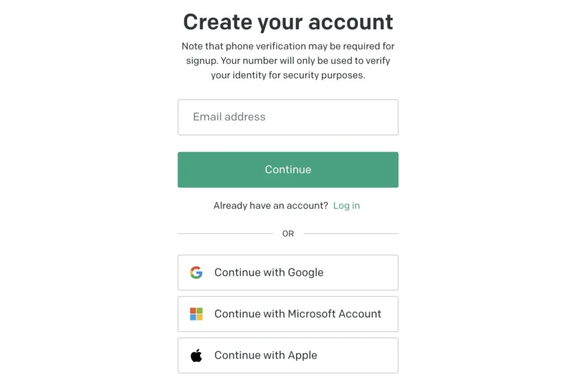Click the phone verification note paragraph
The height and width of the screenshot is (392, 588).
288,61
